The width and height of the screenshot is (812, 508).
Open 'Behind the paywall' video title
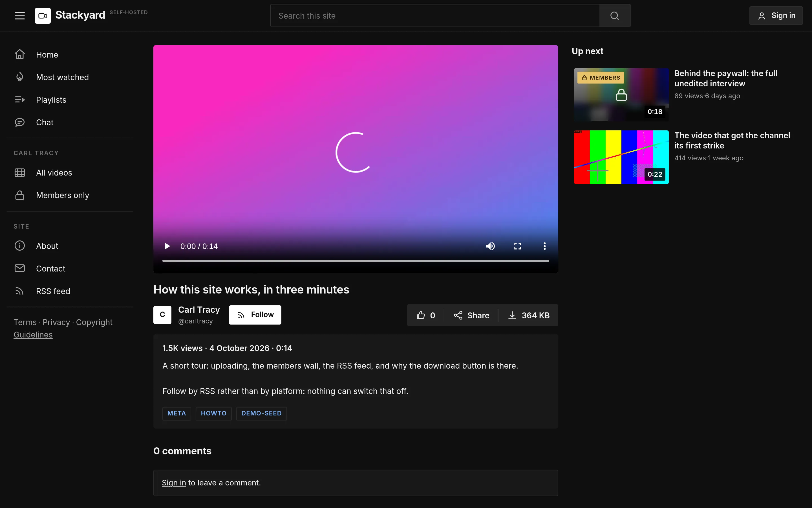coord(726,78)
